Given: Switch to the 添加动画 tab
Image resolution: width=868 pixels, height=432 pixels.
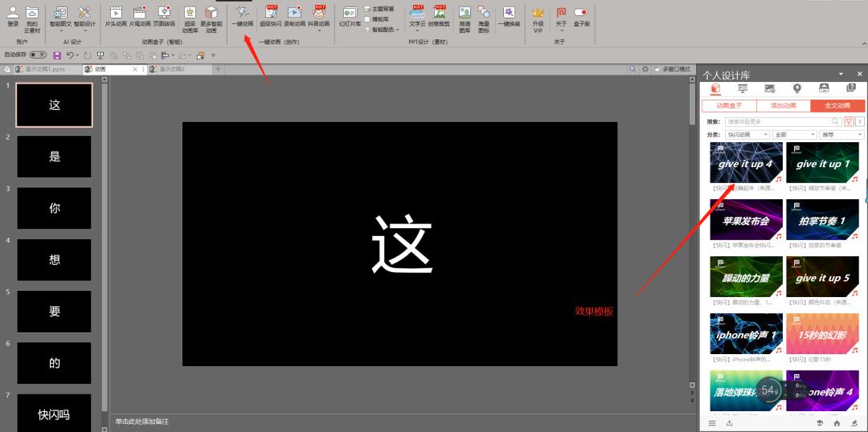Looking at the screenshot, I should pyautogui.click(x=784, y=105).
